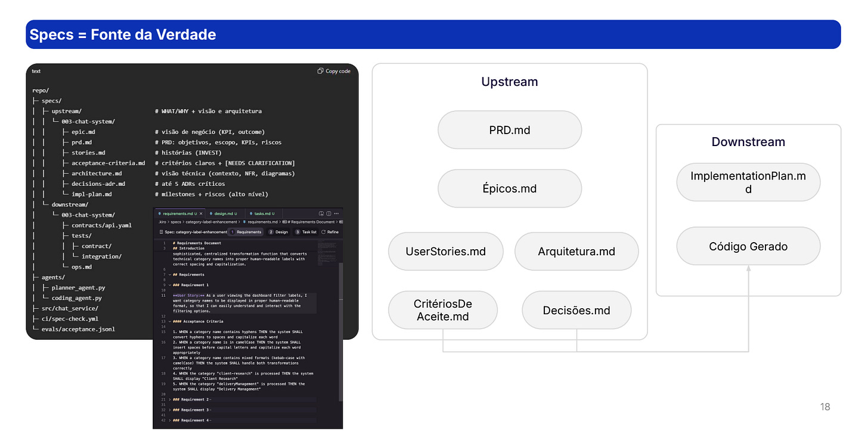The width and height of the screenshot is (868, 440).
Task: Click the CritériosDeAceite.md box
Action: [x=443, y=310]
